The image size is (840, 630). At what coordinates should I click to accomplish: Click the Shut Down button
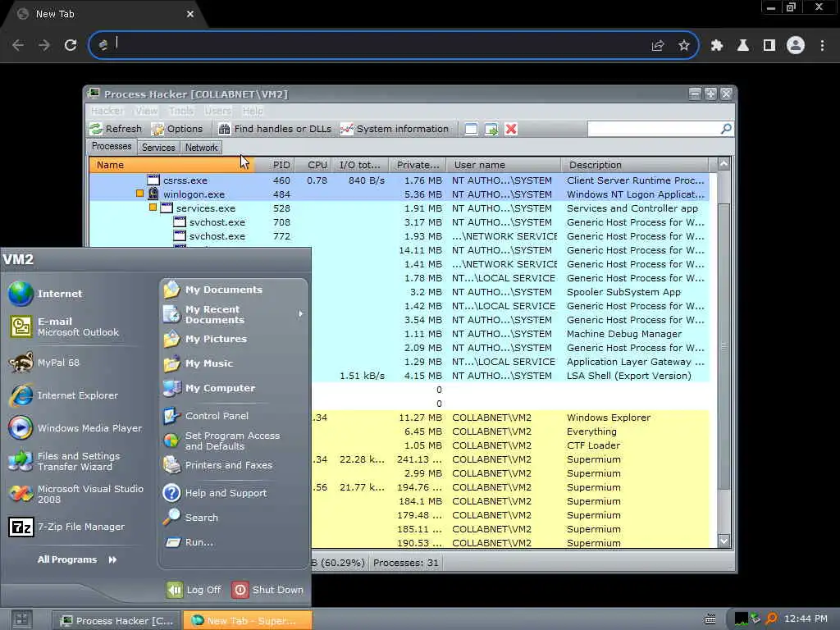pyautogui.click(x=267, y=590)
